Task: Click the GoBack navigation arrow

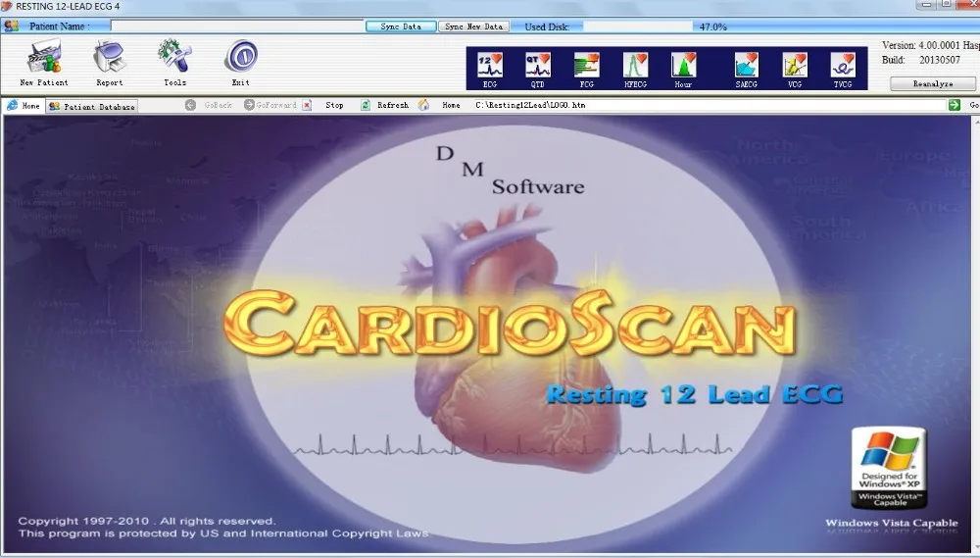Action: [191, 105]
